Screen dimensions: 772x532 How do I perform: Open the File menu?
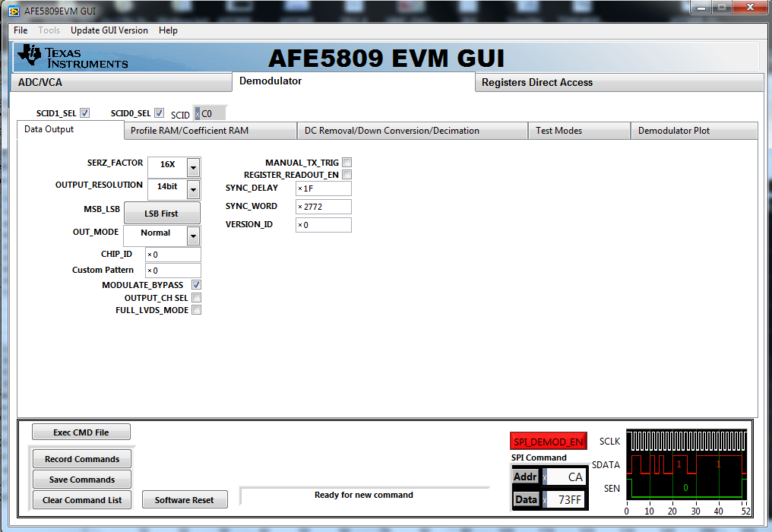[x=21, y=30]
